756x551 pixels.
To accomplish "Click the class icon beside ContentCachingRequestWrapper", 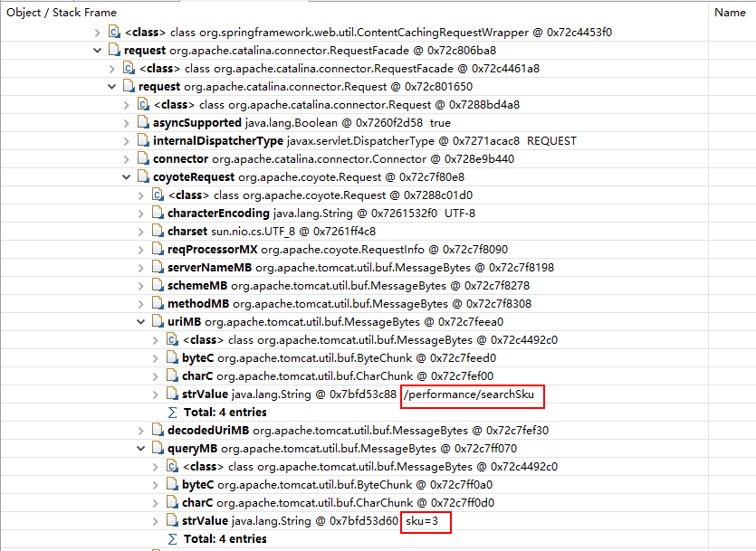I will 115,32.
